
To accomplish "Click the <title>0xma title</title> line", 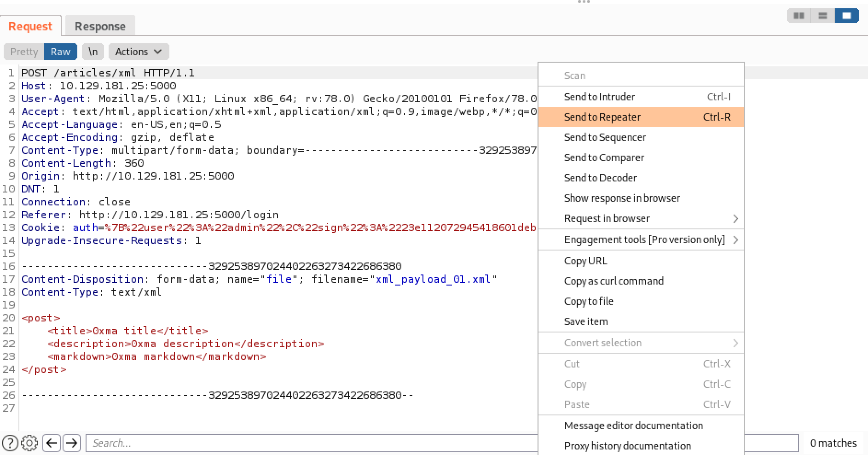I will pyautogui.click(x=127, y=331).
